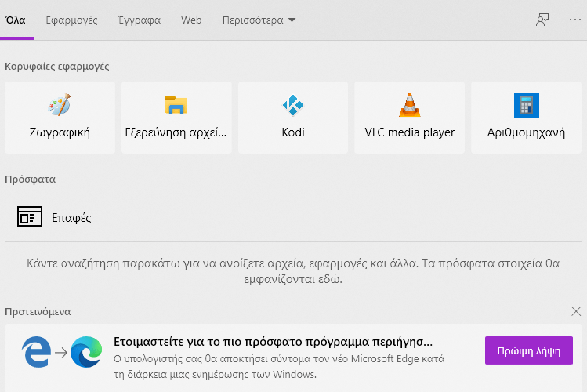Image resolution: width=587 pixels, height=392 pixels.
Task: Expand the Περισσότερα dropdown arrow
Action: [292, 20]
